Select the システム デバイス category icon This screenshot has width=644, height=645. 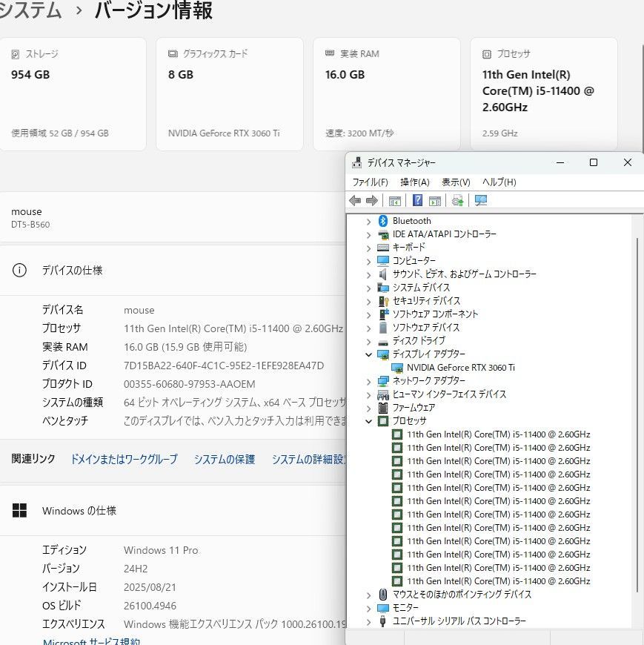click(x=383, y=287)
